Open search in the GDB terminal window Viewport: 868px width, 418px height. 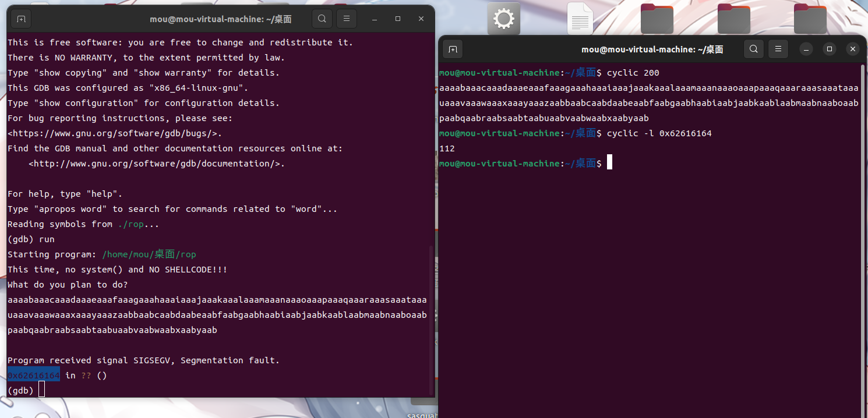click(322, 19)
